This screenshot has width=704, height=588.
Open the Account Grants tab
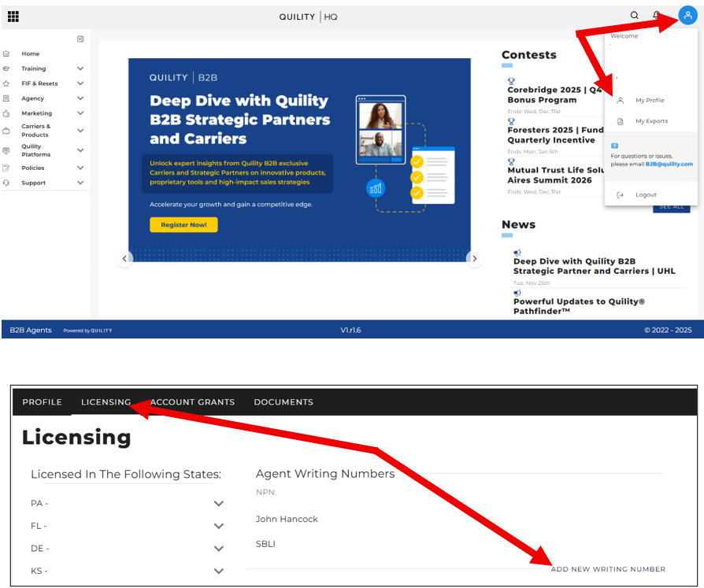[193, 402]
